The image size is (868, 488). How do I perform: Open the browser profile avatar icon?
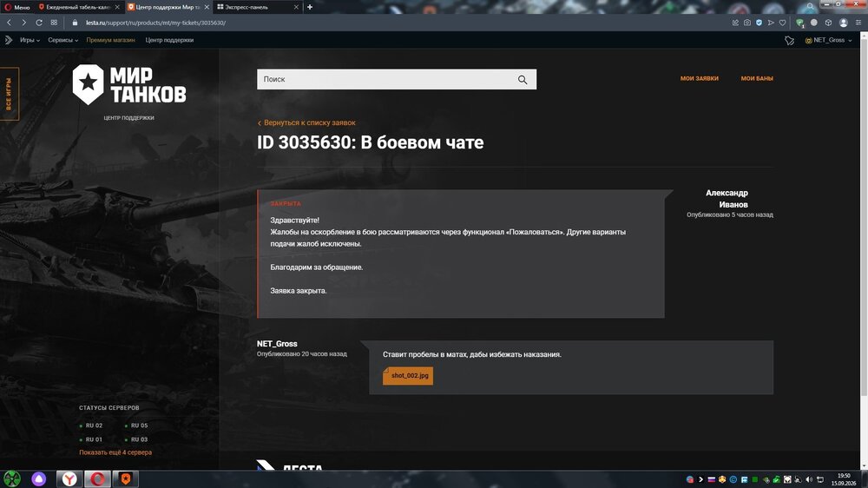coord(843,23)
